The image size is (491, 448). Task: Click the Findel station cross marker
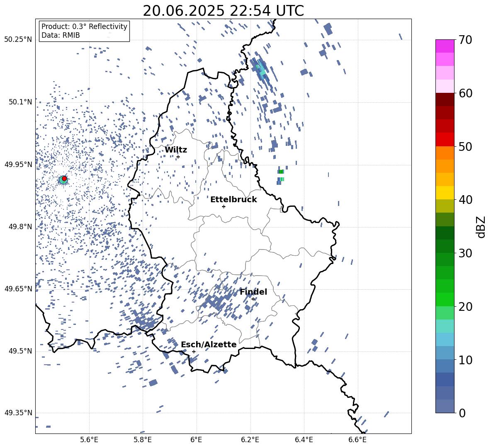coord(253,299)
